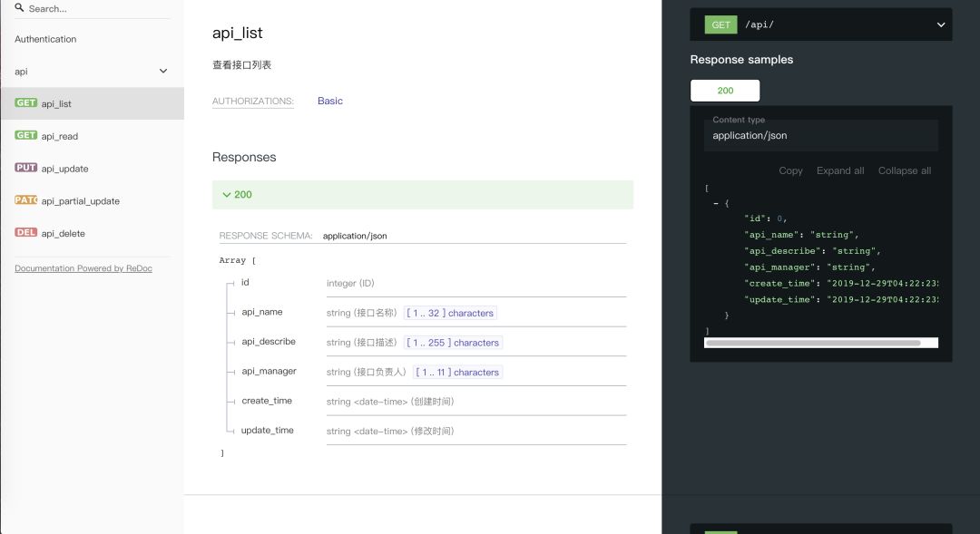Click the Basic authorization link
This screenshot has height=534, width=980.
329,101
